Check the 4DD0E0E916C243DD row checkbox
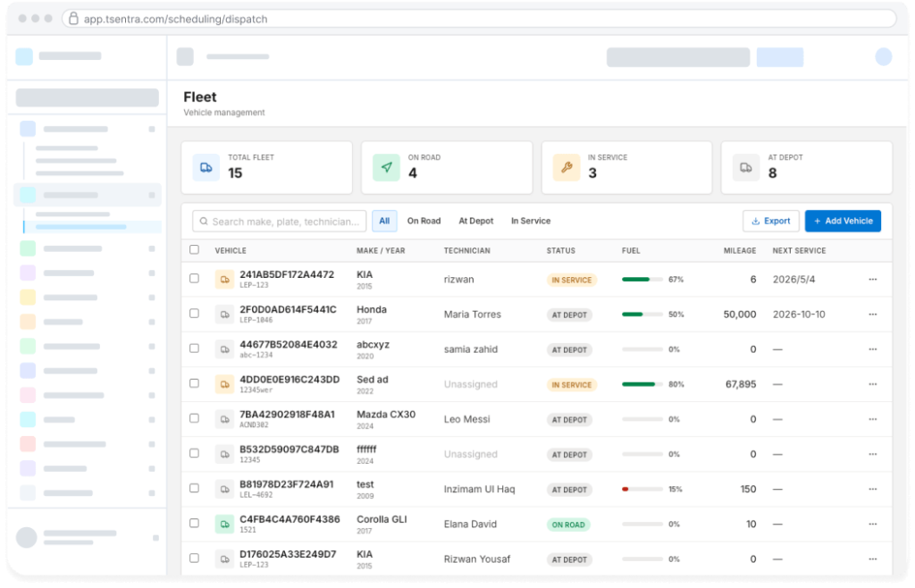Image resolution: width=915 pixels, height=588 pixels. coord(194,384)
